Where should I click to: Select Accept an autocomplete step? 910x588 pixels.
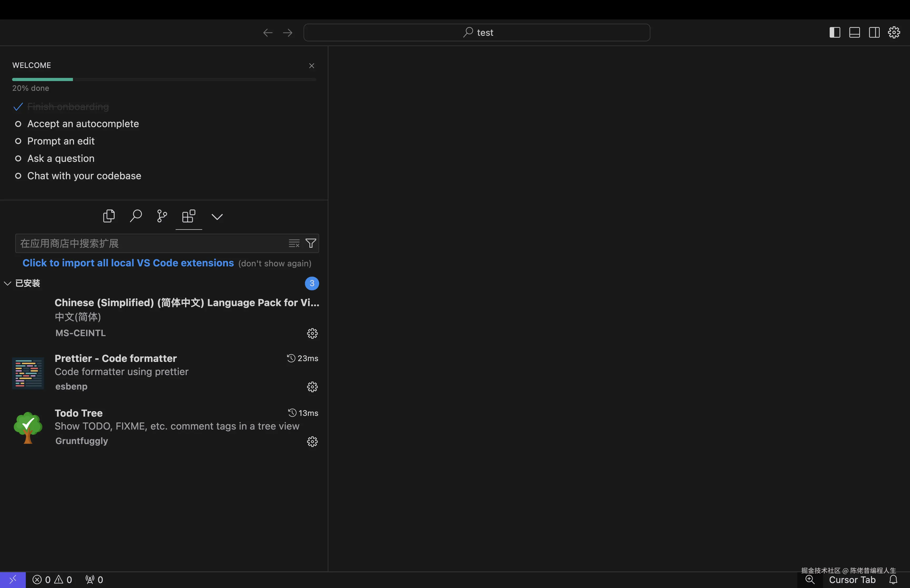pos(83,124)
